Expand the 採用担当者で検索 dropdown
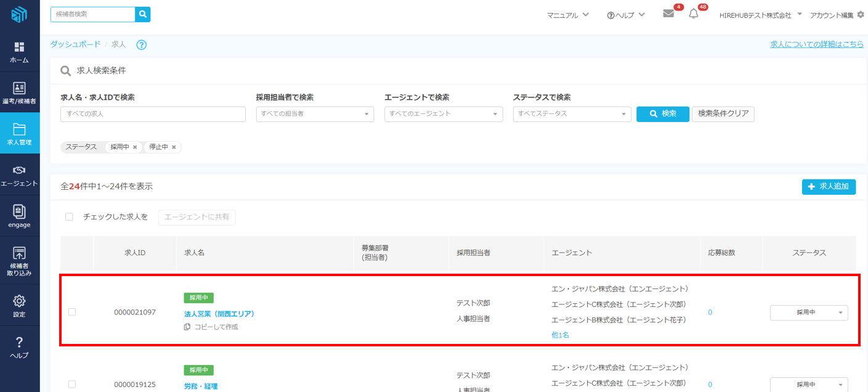868x392 pixels. click(314, 114)
